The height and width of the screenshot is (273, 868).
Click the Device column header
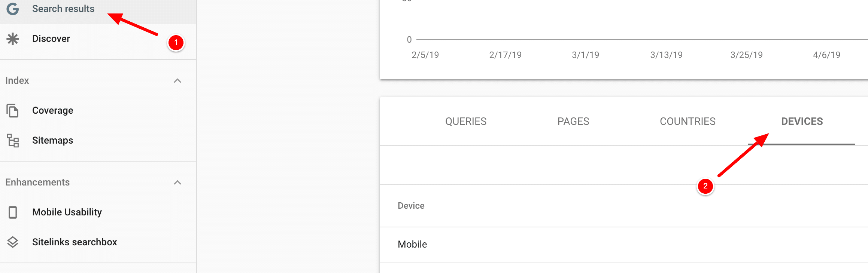point(411,205)
